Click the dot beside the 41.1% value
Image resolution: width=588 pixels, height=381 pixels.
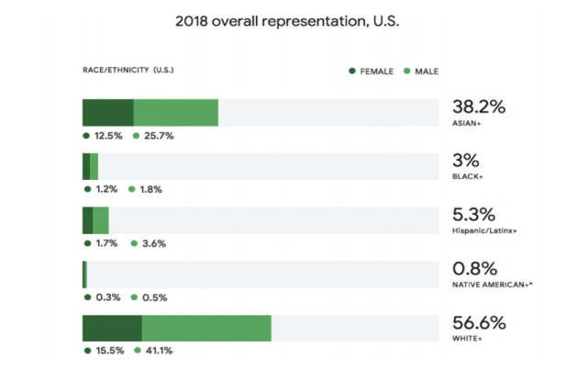pos(136,351)
